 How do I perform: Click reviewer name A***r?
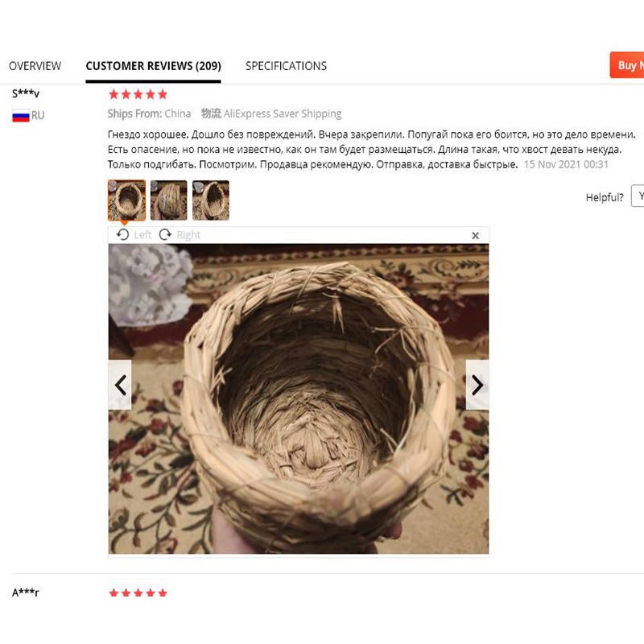25,592
